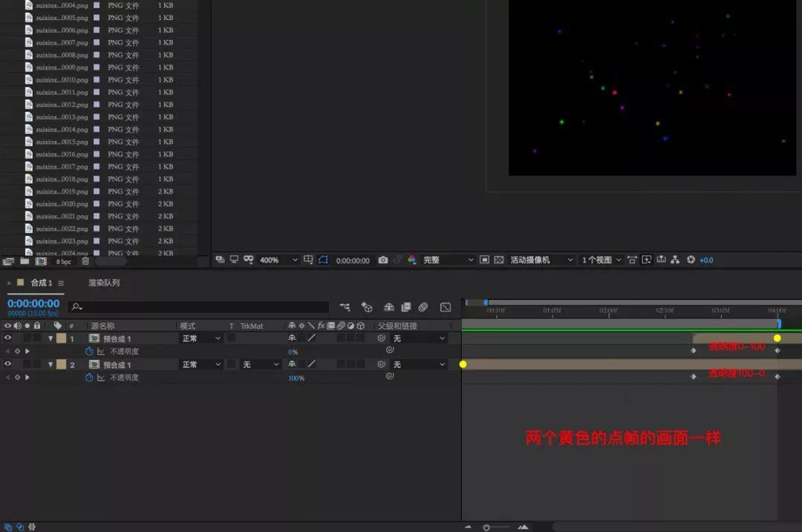The width and height of the screenshot is (802, 532).
Task: Open the graph editor in timeline
Action: coord(446,306)
